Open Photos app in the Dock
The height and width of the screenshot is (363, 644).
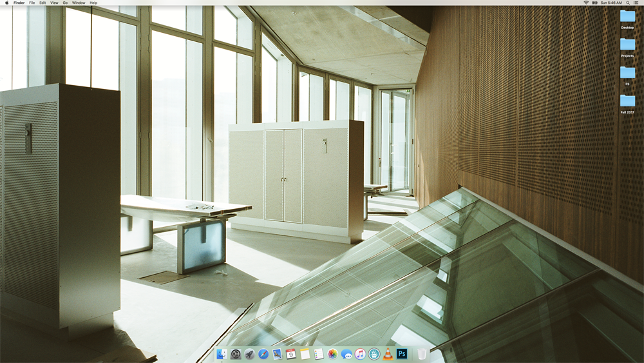tap(333, 354)
